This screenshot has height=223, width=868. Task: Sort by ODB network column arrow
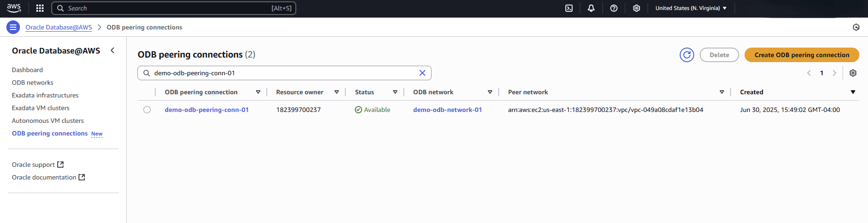pyautogui.click(x=490, y=92)
